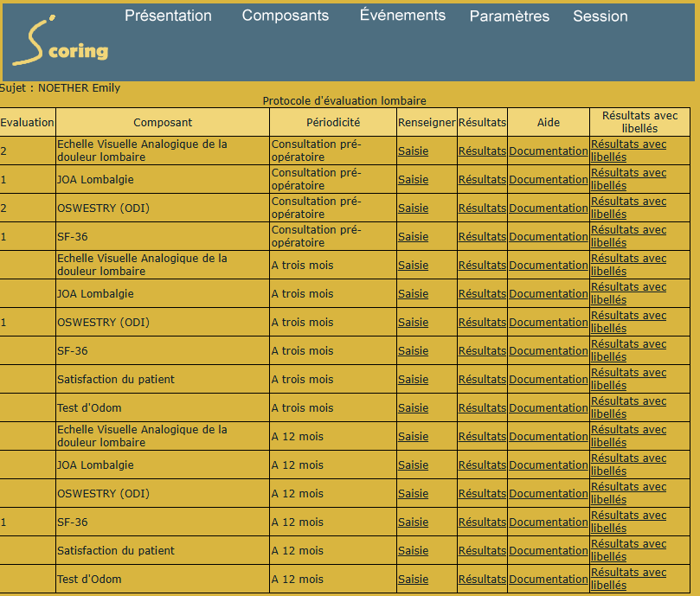The width and height of the screenshot is (700, 596).
Task: Click Saisie for pre-operative JOA Lombalgie
Action: pos(413,180)
